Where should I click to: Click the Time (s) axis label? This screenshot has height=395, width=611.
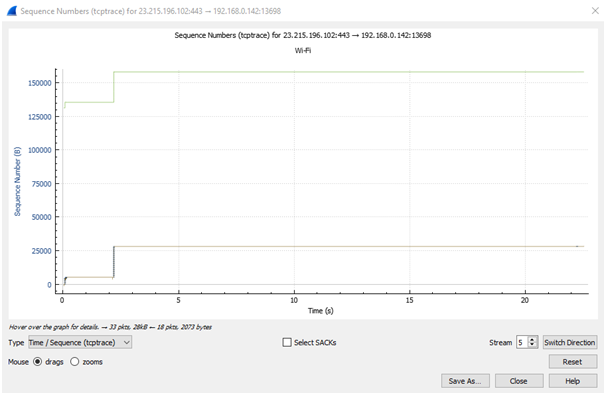[321, 310]
